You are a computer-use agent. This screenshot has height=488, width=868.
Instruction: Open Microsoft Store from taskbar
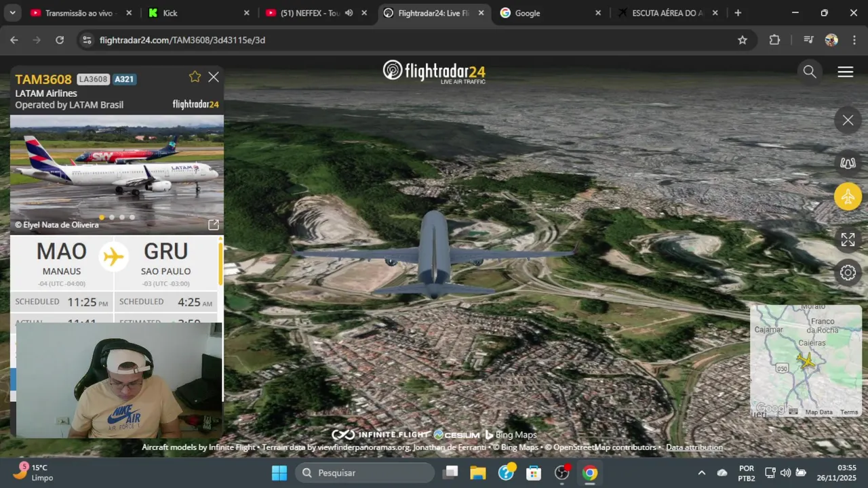coord(534,472)
